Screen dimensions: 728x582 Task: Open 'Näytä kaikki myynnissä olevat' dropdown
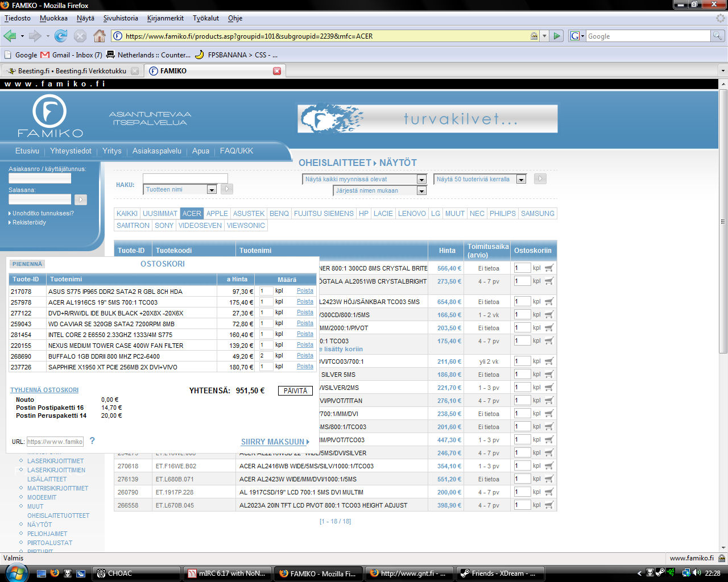(x=421, y=180)
